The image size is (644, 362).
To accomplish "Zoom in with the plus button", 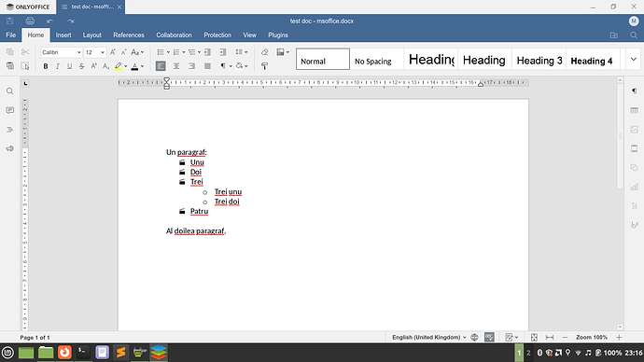I will pos(619,338).
